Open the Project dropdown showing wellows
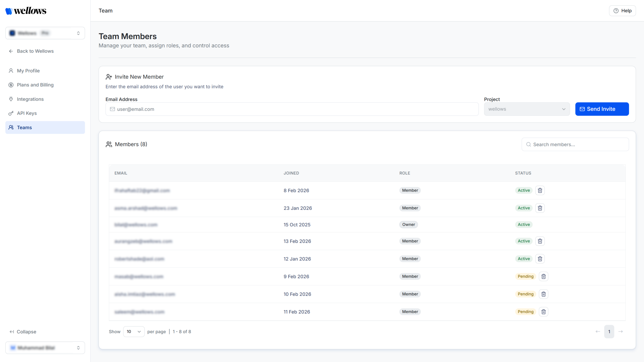Screen dimensions: 644x362 pos(527,109)
